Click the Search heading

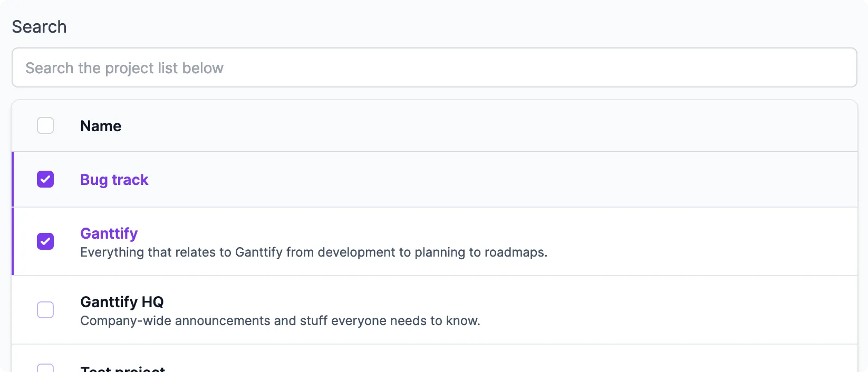(x=39, y=26)
